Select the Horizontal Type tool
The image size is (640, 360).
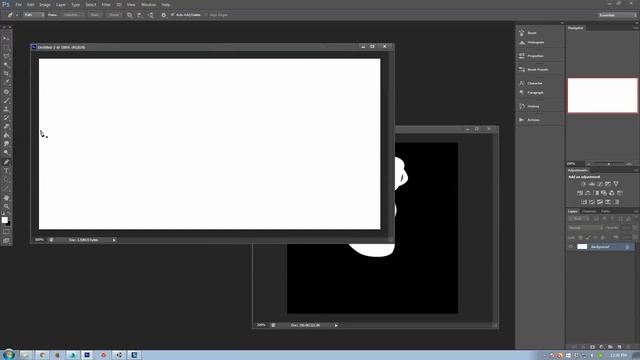click(x=6, y=171)
